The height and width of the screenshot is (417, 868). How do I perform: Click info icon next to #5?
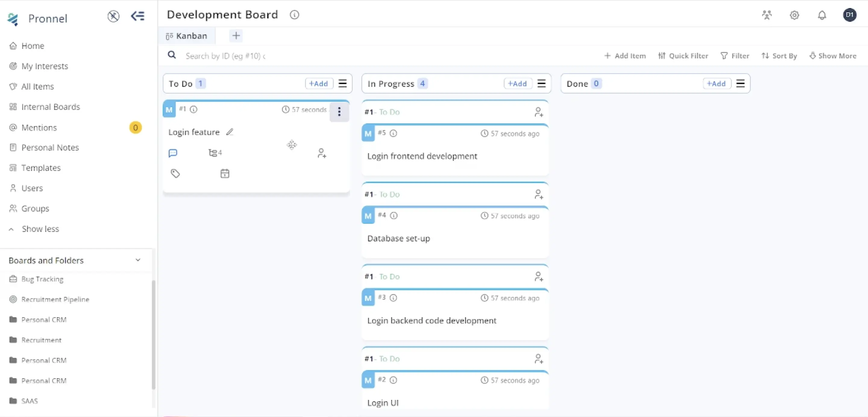click(393, 133)
